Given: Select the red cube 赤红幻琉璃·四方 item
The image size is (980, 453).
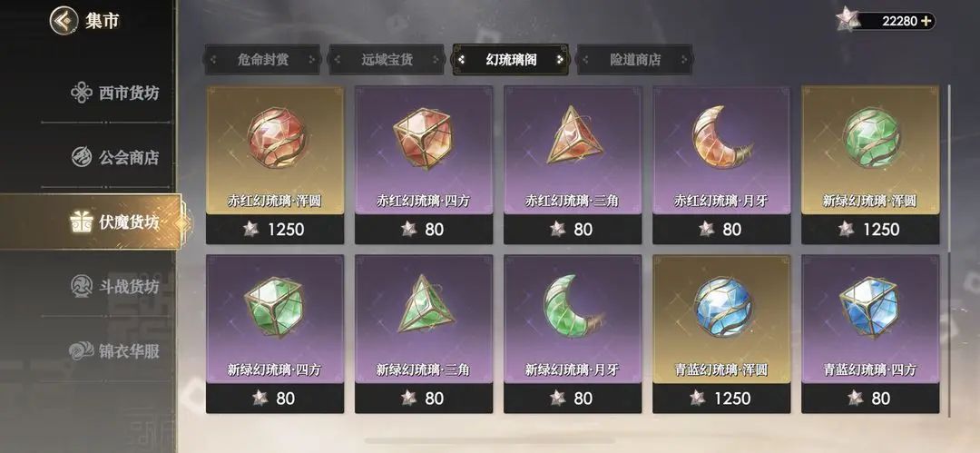Looking at the screenshot, I should pyautogui.click(x=424, y=164).
